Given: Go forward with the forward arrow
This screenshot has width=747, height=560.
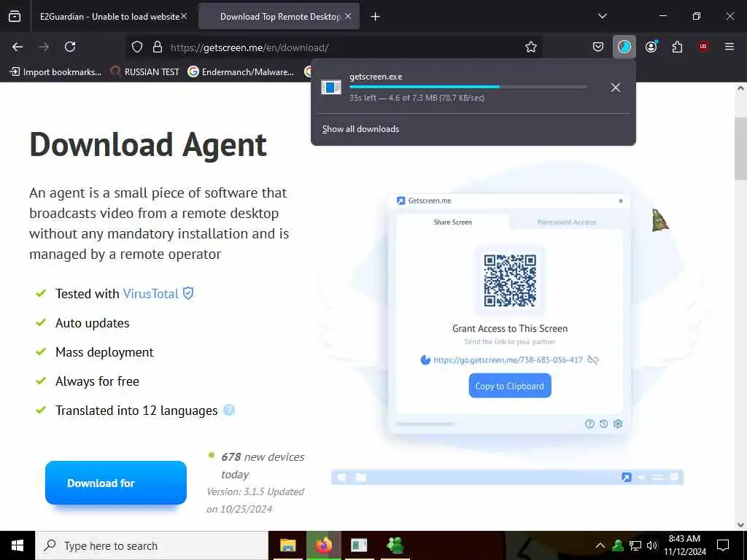Looking at the screenshot, I should [44, 47].
